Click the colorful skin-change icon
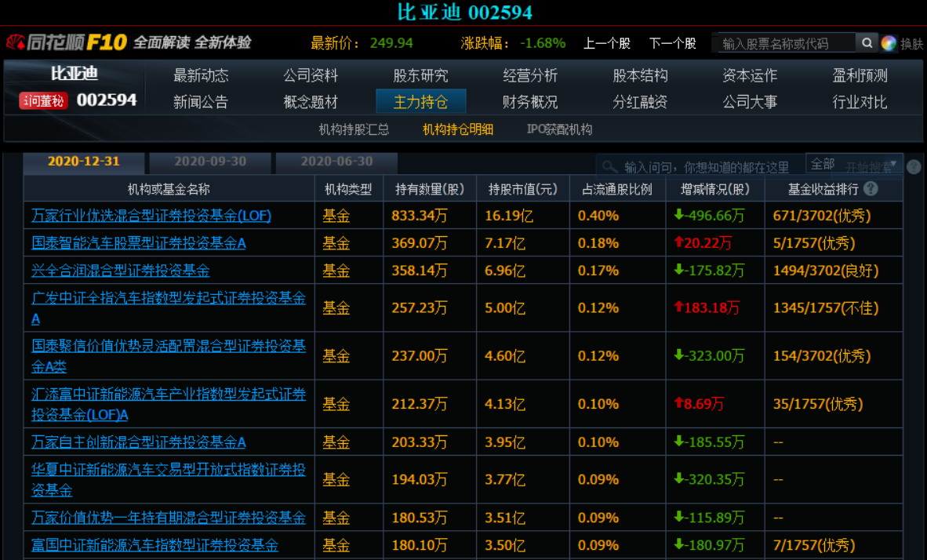Image resolution: width=927 pixels, height=560 pixels. 888,43
